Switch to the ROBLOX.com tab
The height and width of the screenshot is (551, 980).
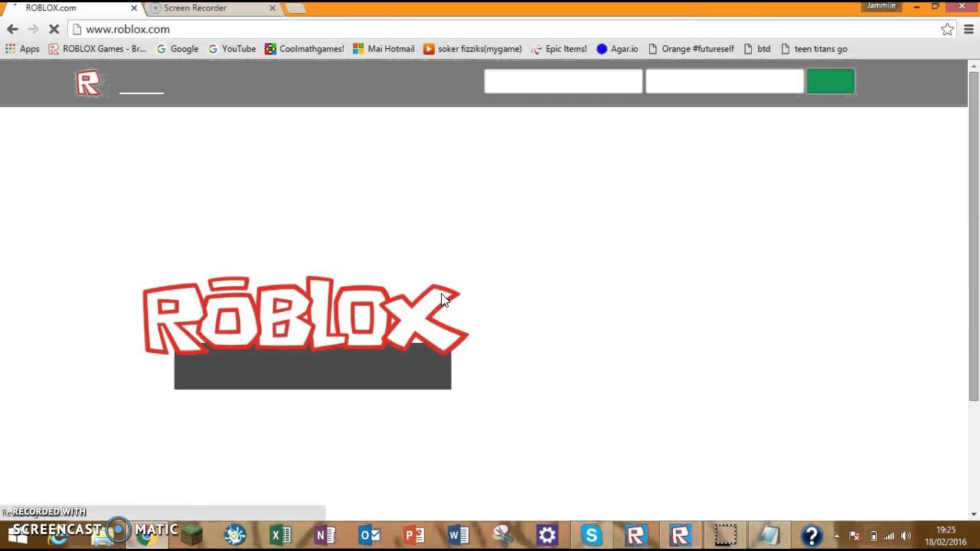coord(74,8)
